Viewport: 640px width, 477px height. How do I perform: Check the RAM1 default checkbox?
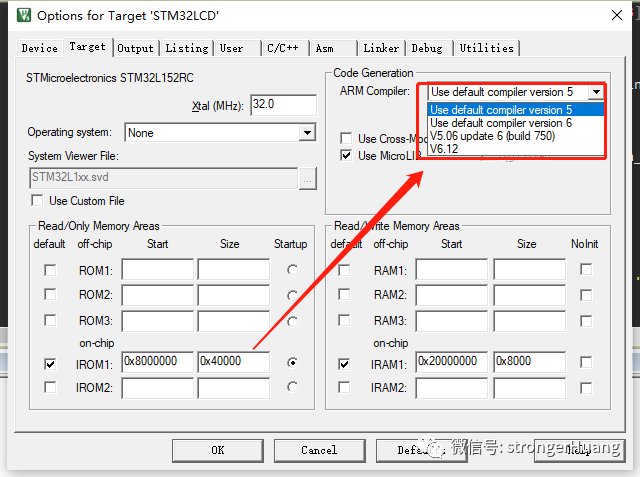click(344, 270)
